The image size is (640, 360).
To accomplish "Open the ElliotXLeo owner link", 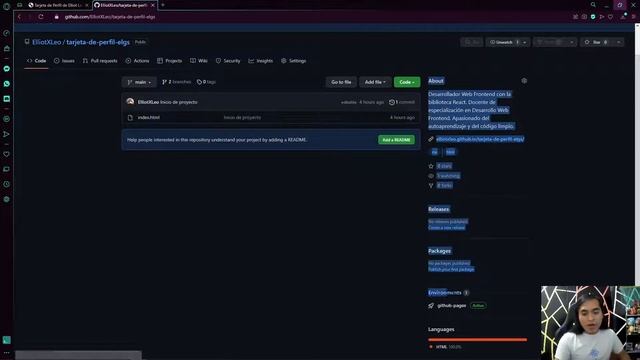I will coord(47,42).
